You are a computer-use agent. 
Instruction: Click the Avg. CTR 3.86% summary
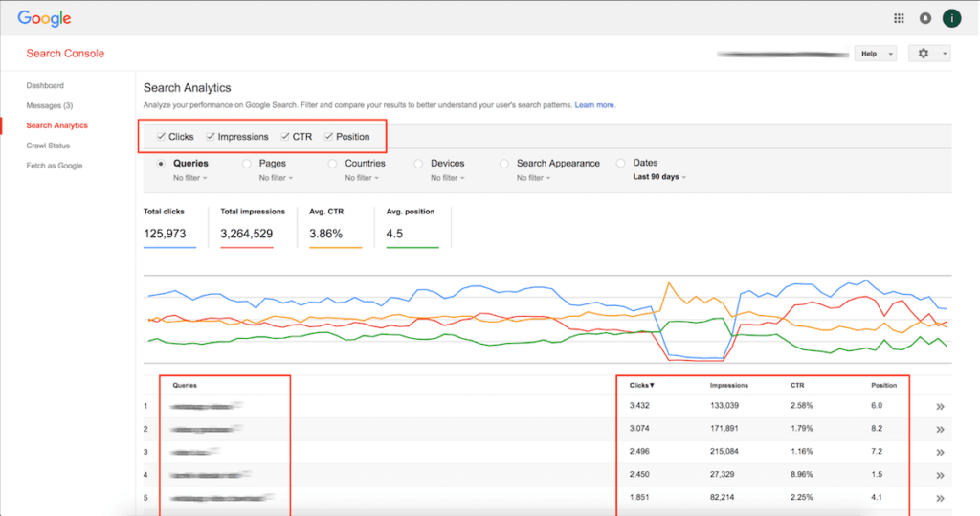[335, 227]
